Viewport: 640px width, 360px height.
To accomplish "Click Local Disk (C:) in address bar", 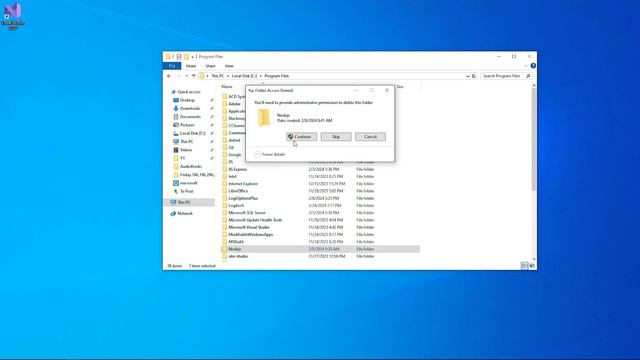I will (x=244, y=76).
